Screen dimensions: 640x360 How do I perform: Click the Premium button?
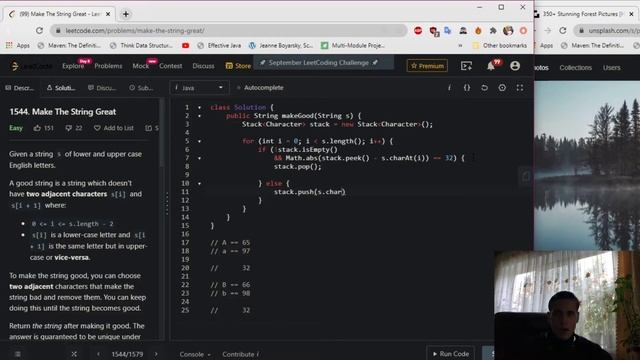pos(427,66)
